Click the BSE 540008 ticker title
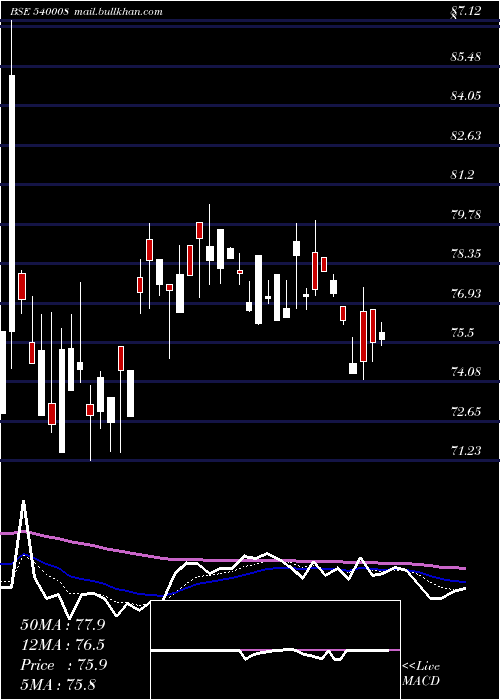Screen dimensions: 500x700 click(x=40, y=12)
